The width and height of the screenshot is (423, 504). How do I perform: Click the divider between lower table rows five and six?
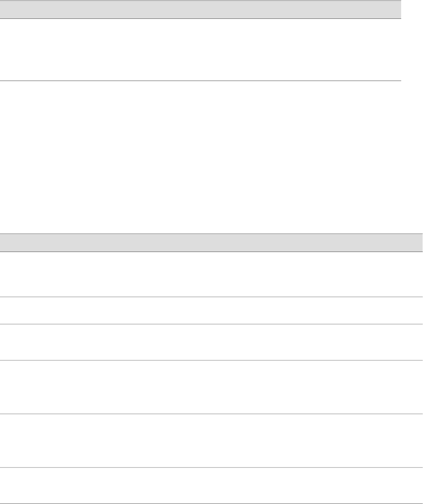click(x=211, y=467)
